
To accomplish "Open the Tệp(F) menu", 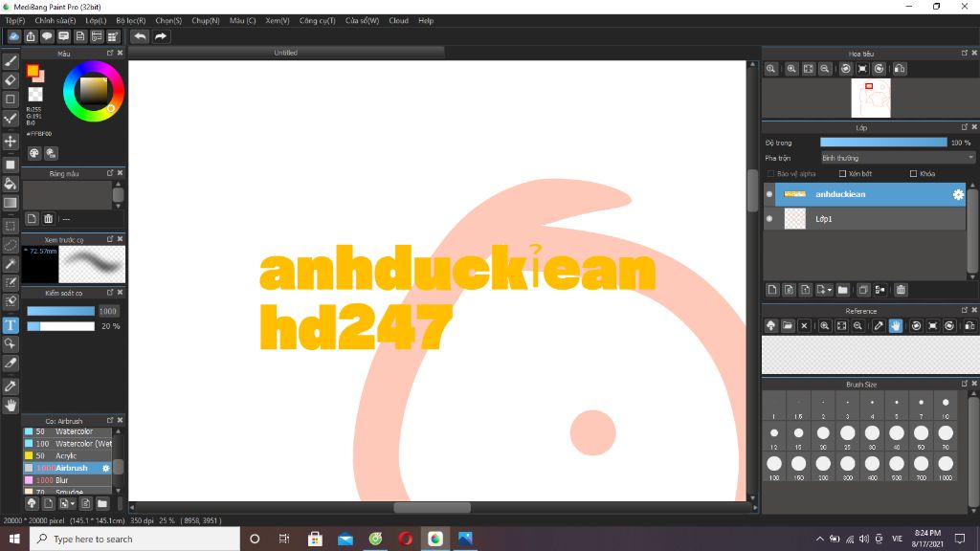I will point(15,21).
